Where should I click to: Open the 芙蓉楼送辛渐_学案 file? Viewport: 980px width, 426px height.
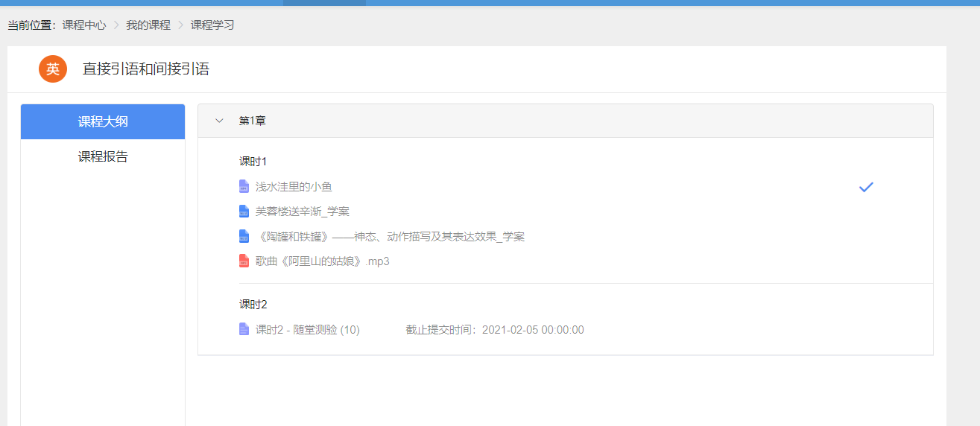click(302, 212)
